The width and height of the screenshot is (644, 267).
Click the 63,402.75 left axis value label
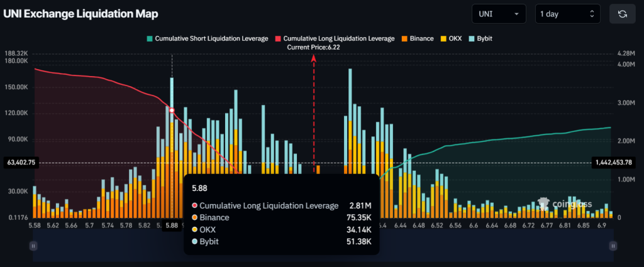click(x=20, y=162)
